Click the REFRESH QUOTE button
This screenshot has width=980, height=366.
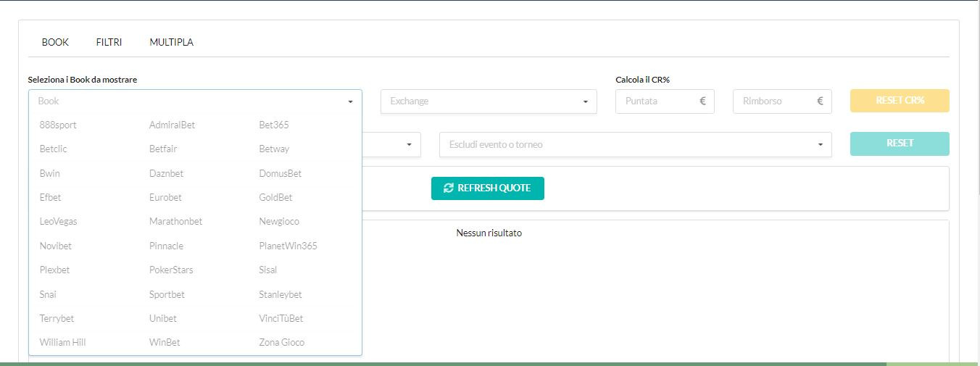[x=488, y=188]
